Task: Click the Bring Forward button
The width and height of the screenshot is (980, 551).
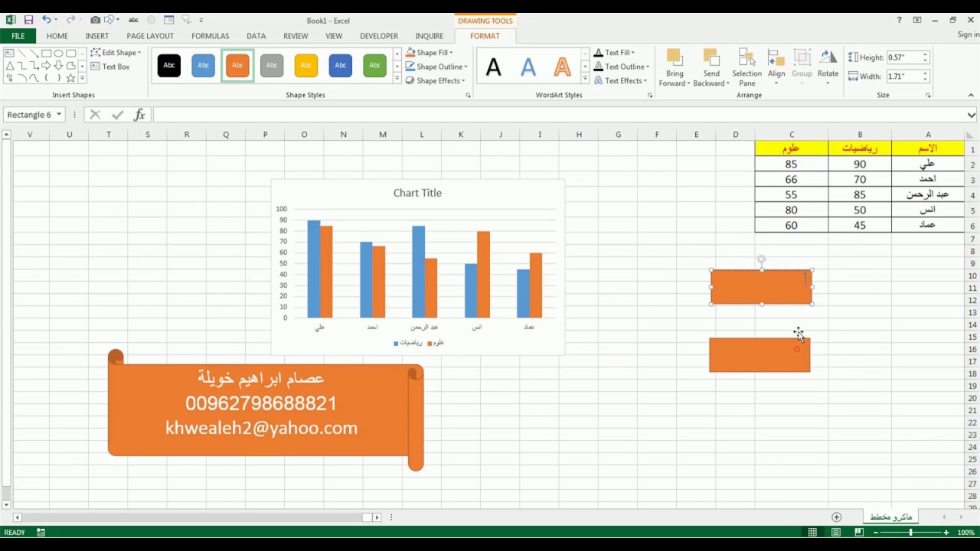Action: click(x=675, y=68)
